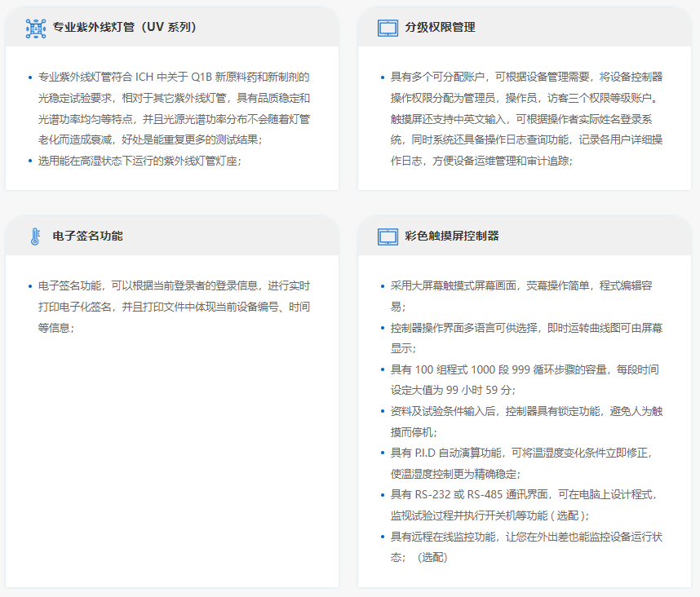This screenshot has height=597, width=700.
Task: Select the 分级权限管理 card title
Action: (x=440, y=27)
